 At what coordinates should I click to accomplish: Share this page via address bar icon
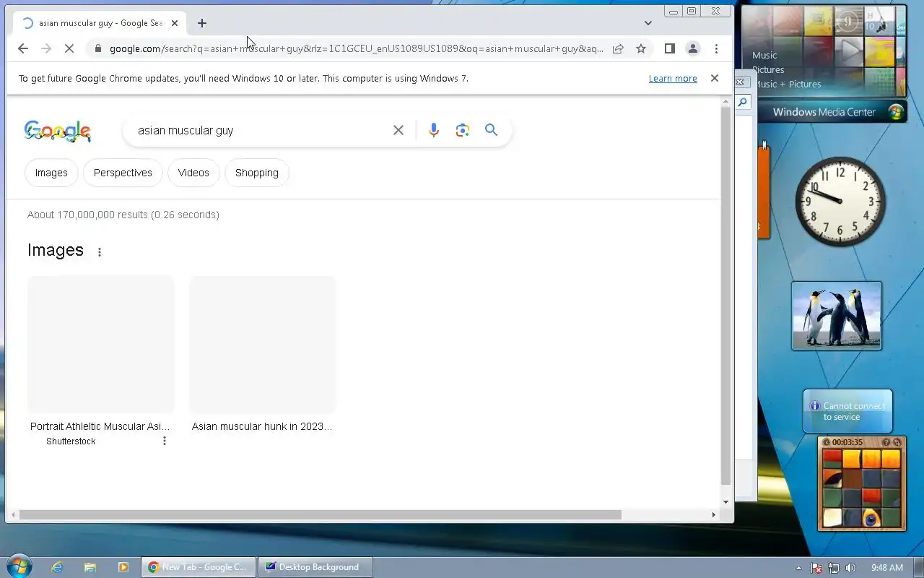coord(618,48)
